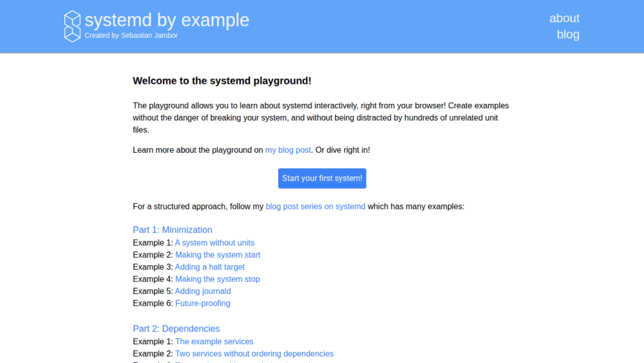Open 'Adding a halt target' example
Screen dimensions: 644x363
(x=210, y=267)
